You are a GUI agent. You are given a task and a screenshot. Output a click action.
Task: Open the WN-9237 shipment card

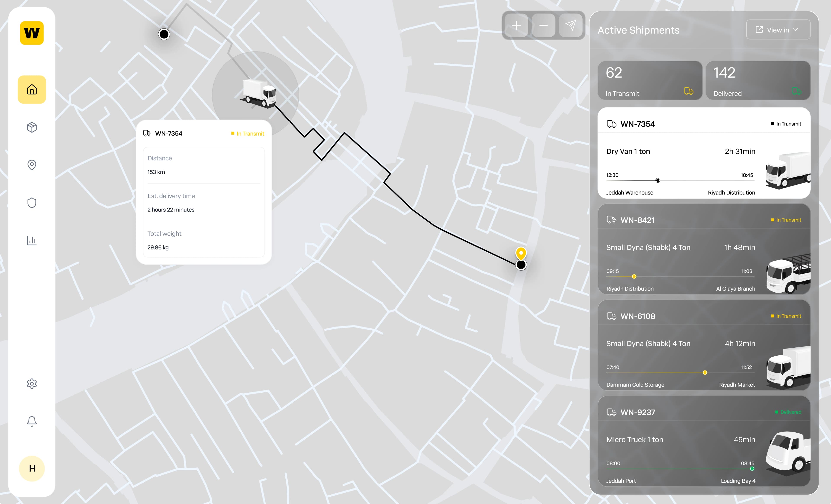704,441
